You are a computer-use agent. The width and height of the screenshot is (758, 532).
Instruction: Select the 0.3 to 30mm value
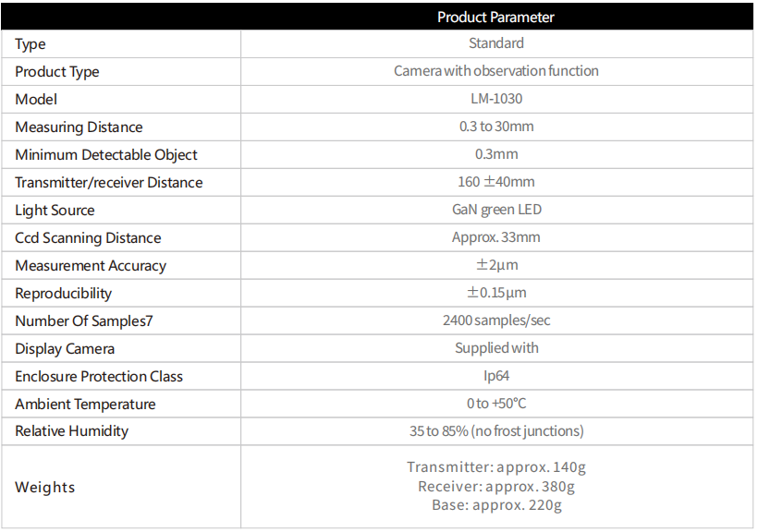click(496, 127)
